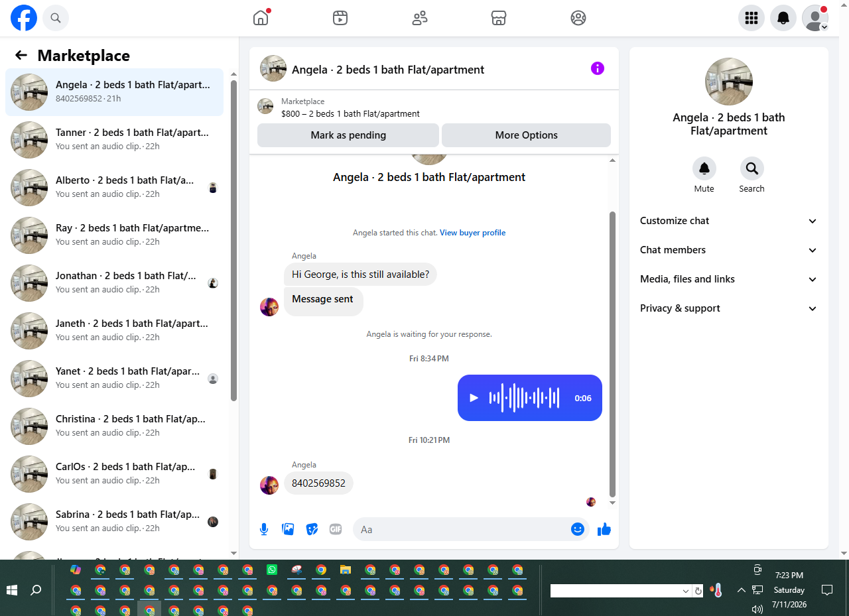Expand the Customize chat section
The image size is (849, 616).
click(729, 221)
